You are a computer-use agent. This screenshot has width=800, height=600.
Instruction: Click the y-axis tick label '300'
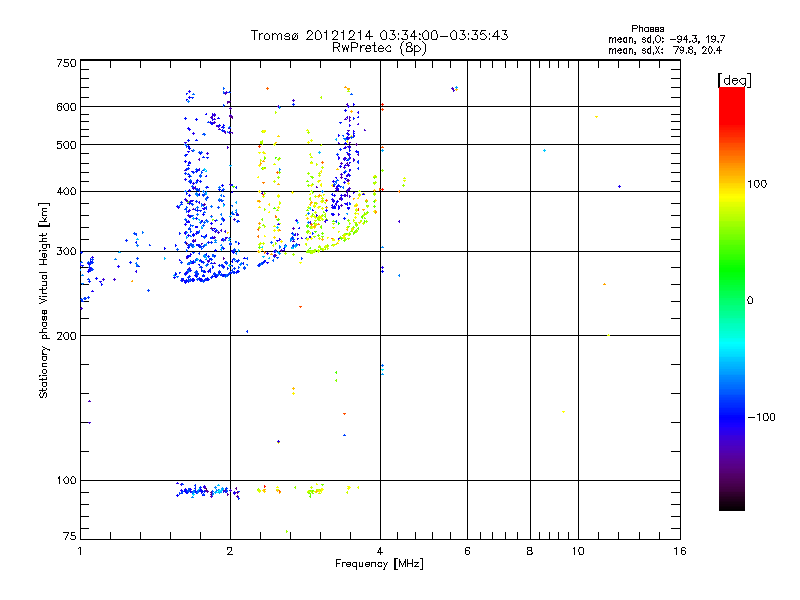66,252
